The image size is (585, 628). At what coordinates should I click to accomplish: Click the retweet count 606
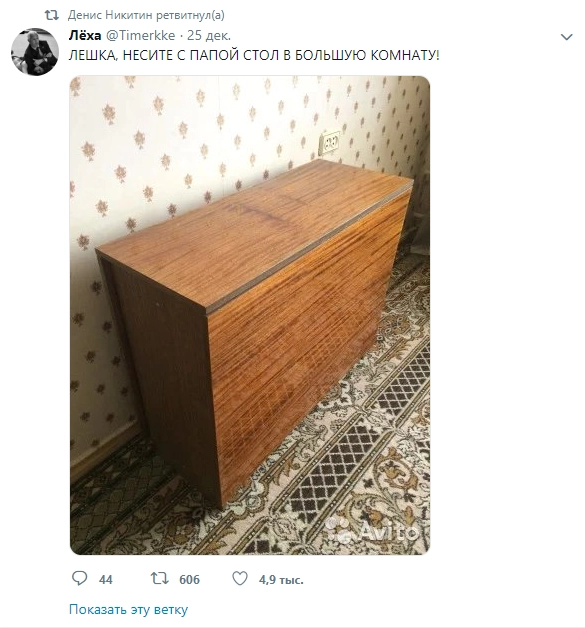click(189, 580)
